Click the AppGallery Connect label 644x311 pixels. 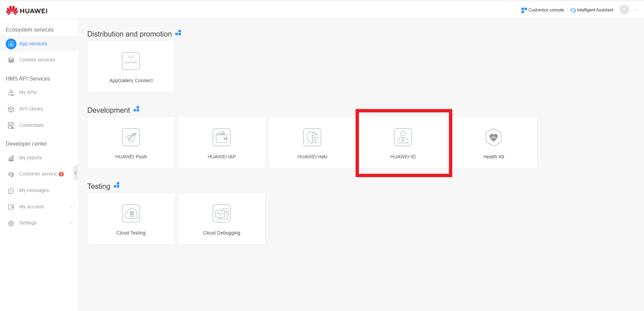click(131, 81)
